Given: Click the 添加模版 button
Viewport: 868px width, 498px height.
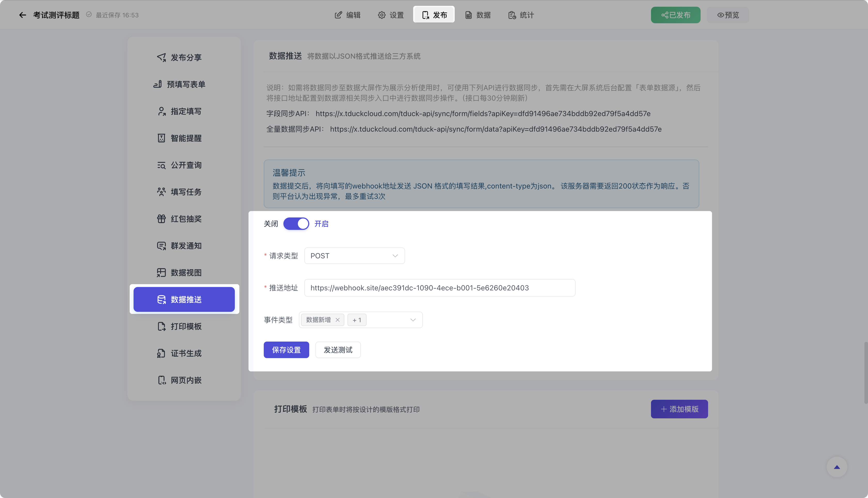Looking at the screenshot, I should tap(679, 409).
